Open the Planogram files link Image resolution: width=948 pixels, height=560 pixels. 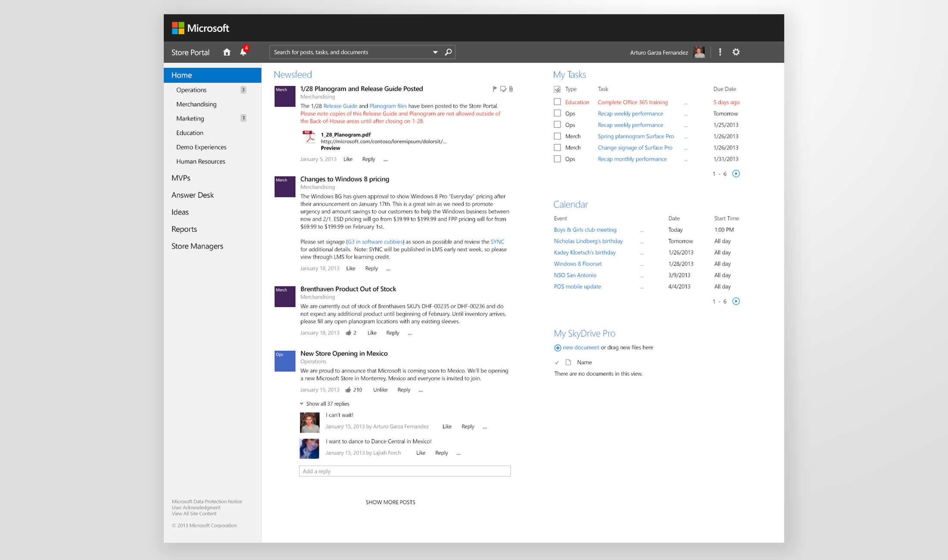pyautogui.click(x=388, y=106)
